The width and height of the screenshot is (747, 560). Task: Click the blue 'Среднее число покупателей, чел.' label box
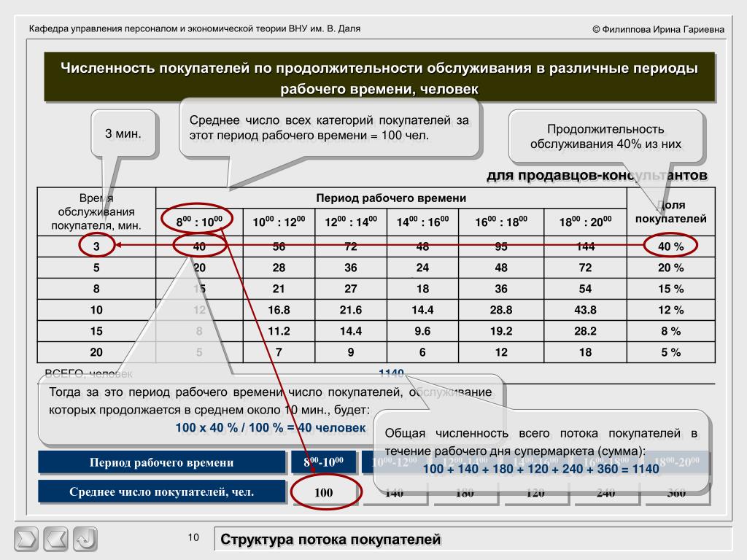tap(161, 492)
